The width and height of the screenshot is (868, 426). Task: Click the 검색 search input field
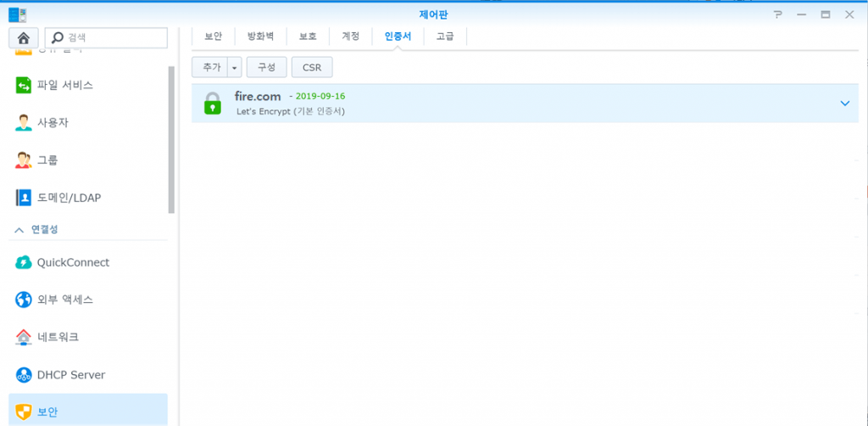[x=106, y=37]
